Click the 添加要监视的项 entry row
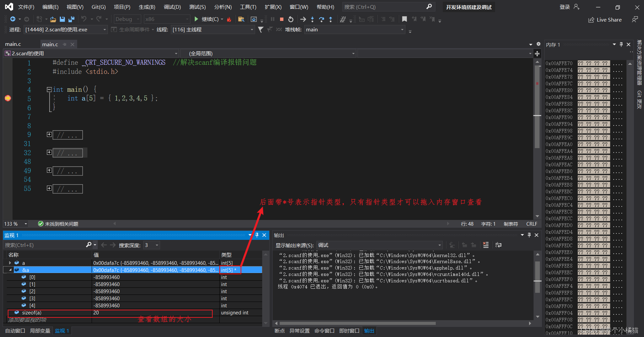This screenshot has height=337, width=644. coord(134,320)
